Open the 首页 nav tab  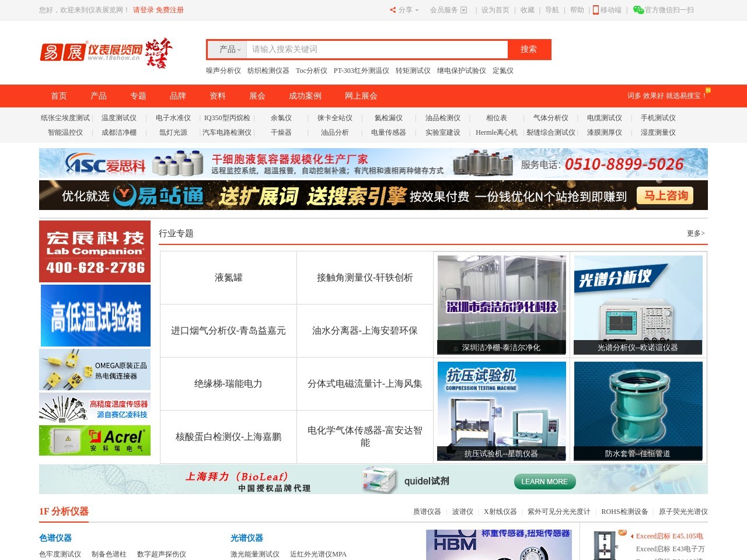(x=59, y=96)
